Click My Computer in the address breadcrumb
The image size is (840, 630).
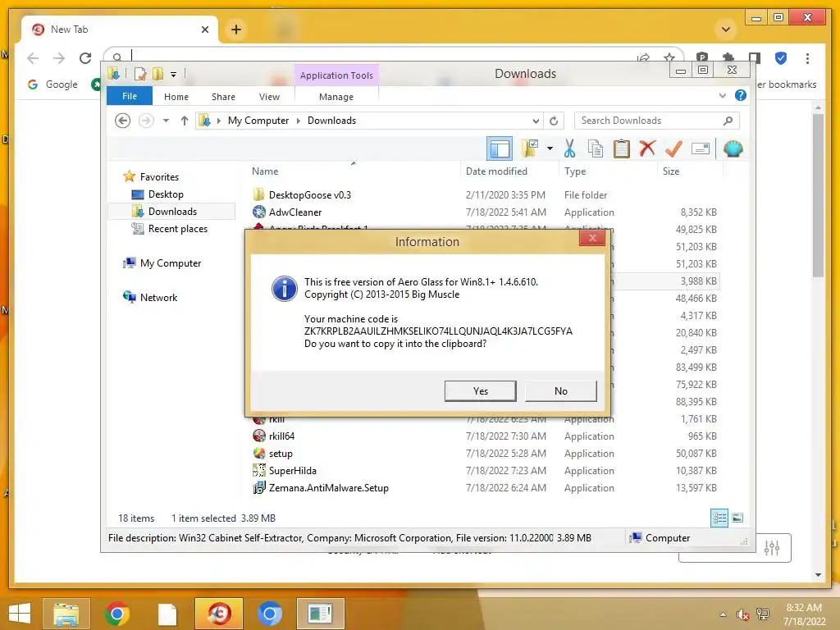[258, 121]
